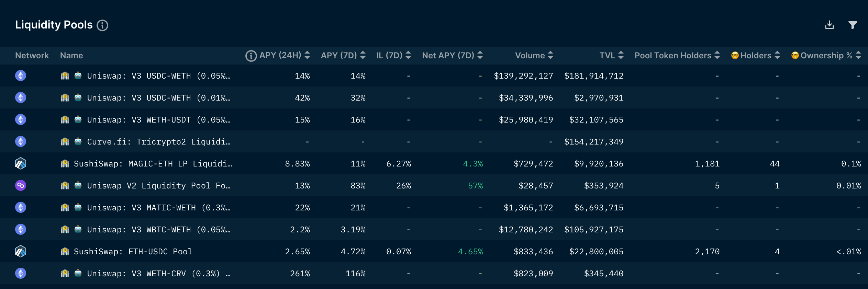The height and width of the screenshot is (289, 868).
Task: Open Uniswap: V3 WETH-CRV pool
Action: [x=159, y=274]
